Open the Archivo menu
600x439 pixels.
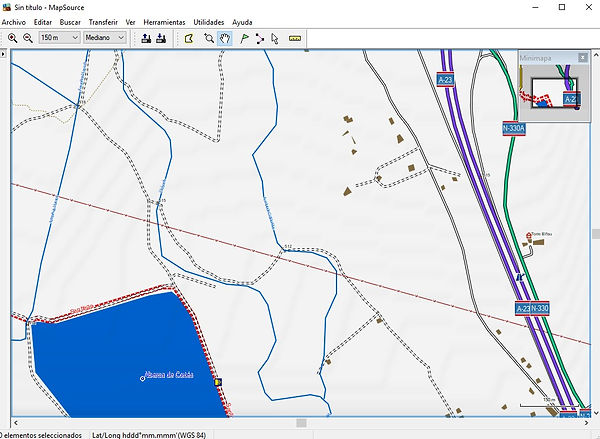(x=14, y=22)
